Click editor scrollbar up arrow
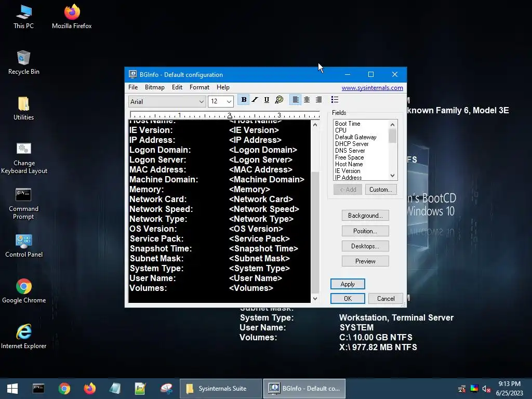Image resolution: width=532 pixels, height=399 pixels. [315, 125]
